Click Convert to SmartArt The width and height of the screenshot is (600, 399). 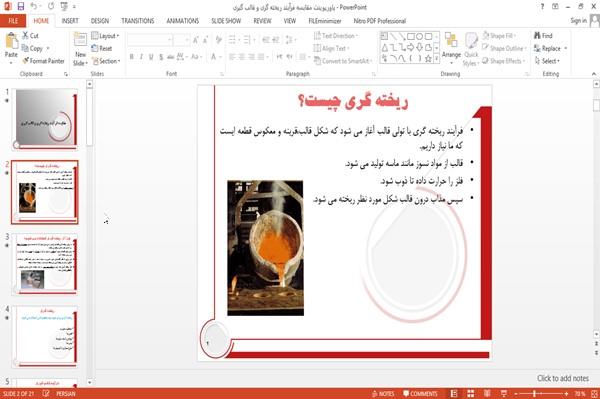point(343,61)
